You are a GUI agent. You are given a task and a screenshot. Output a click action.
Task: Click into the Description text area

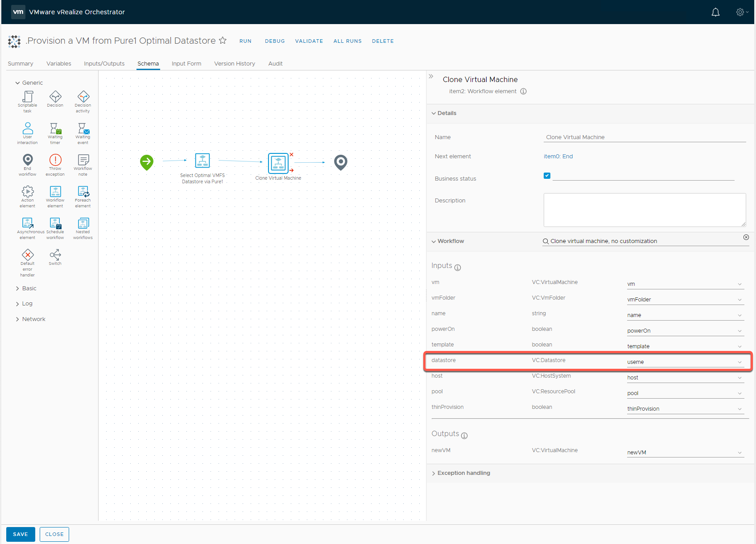(645, 210)
